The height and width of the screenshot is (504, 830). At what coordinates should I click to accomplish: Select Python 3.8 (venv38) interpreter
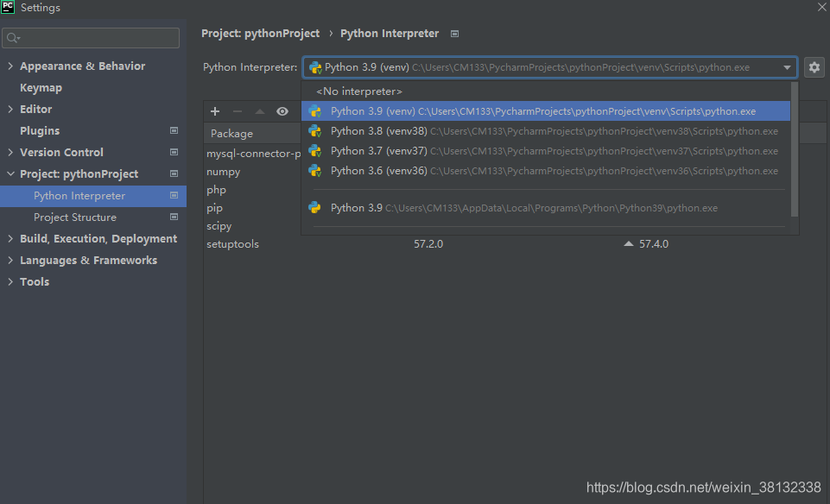click(546, 131)
